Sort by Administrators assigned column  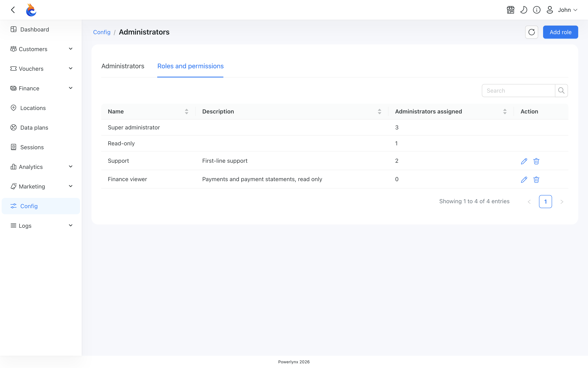click(x=505, y=111)
